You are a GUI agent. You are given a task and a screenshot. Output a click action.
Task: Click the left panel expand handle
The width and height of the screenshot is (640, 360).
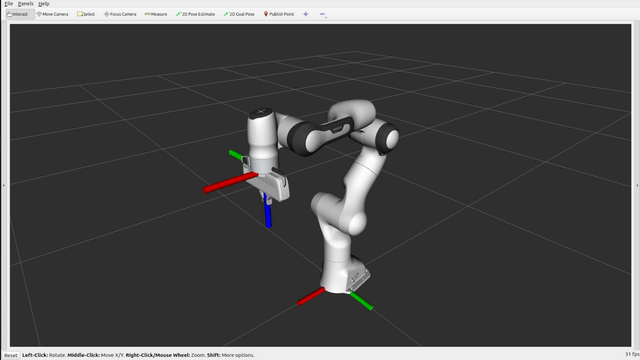click(x=4, y=185)
